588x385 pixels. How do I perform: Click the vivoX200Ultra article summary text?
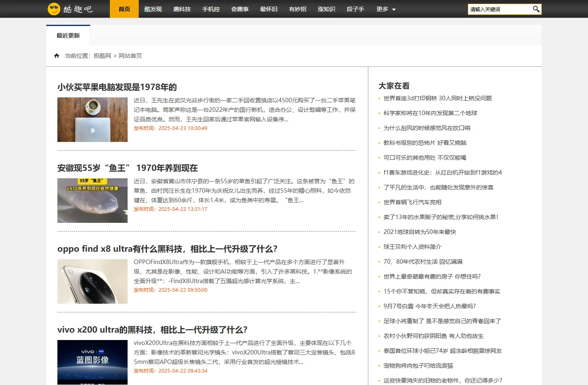click(x=244, y=352)
